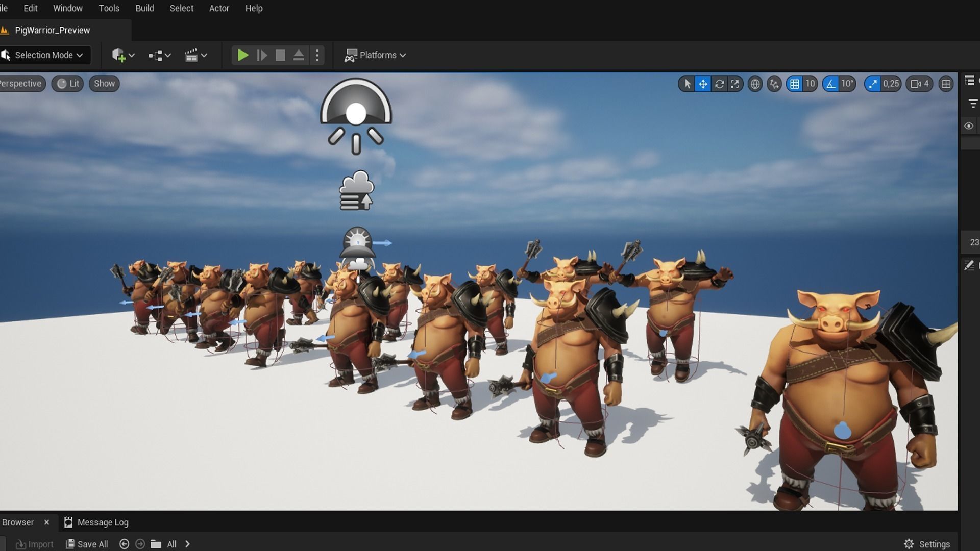Click Save All
The image size is (980, 551).
tap(87, 544)
